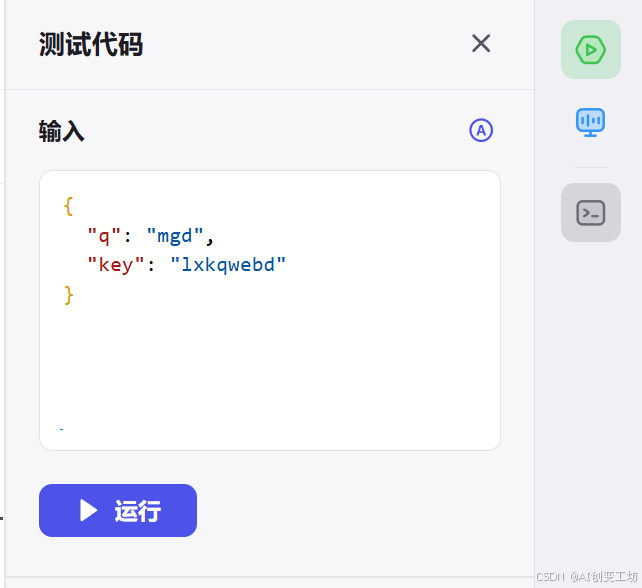Click the circled A auto-fill icon
The image size is (642, 588).
tap(481, 130)
